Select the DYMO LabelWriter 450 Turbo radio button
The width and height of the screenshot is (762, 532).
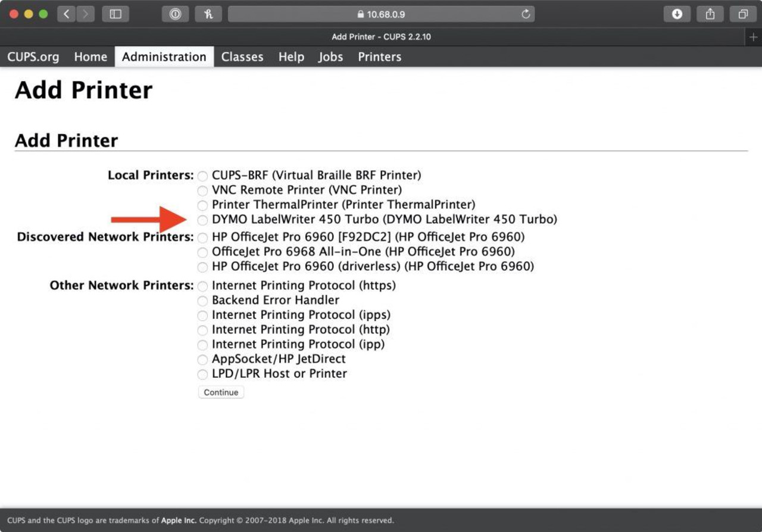coord(203,220)
